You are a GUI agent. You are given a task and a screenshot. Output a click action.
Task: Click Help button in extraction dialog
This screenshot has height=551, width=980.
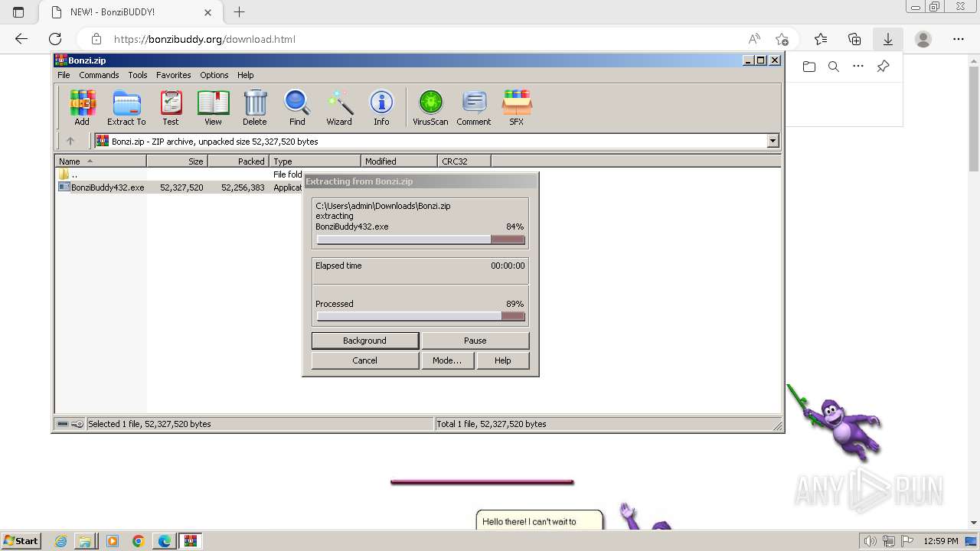point(502,360)
